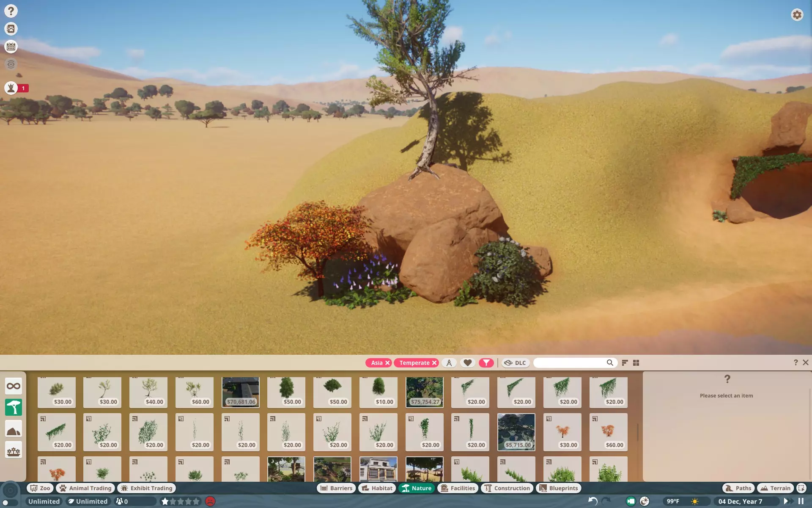Viewport: 812px width, 508px height.
Task: Click the Terrain button
Action: pyautogui.click(x=776, y=488)
